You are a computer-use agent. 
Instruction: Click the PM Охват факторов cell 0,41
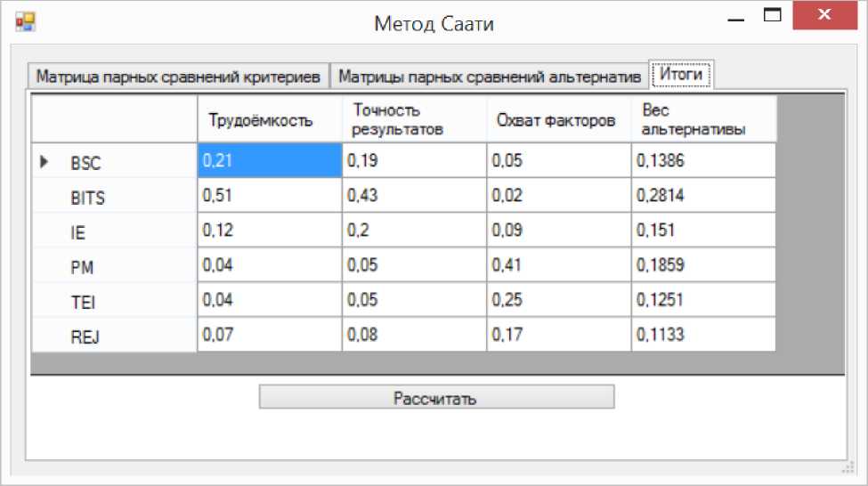pyautogui.click(x=558, y=265)
